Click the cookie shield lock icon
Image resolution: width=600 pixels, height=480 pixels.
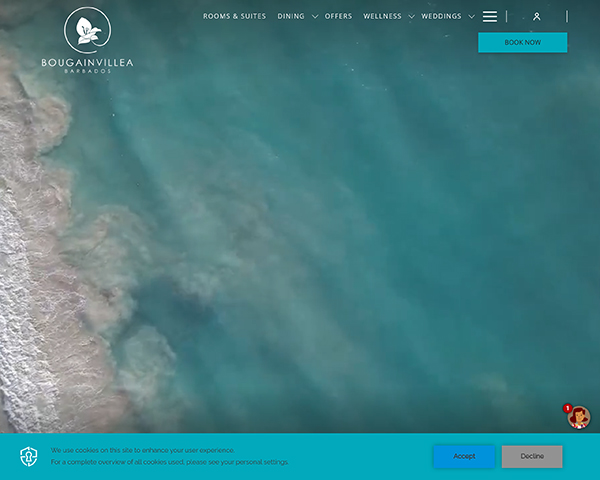click(x=29, y=457)
